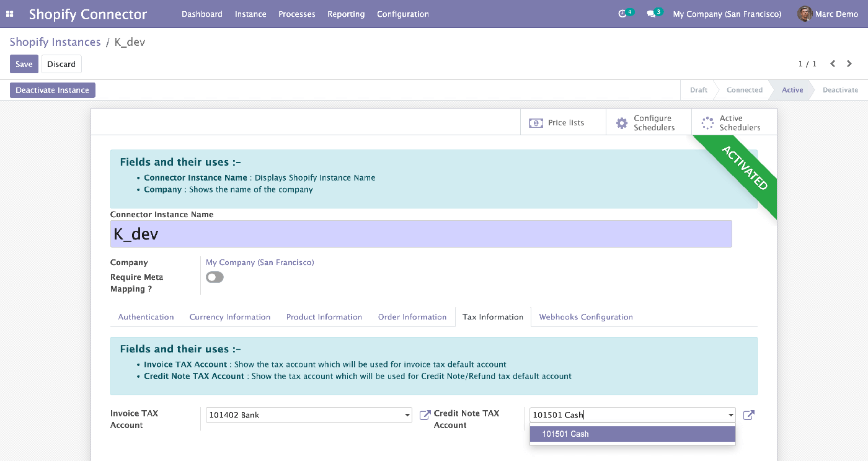Image resolution: width=868 pixels, height=461 pixels.
Task: Go to next record arrow
Action: tap(849, 64)
